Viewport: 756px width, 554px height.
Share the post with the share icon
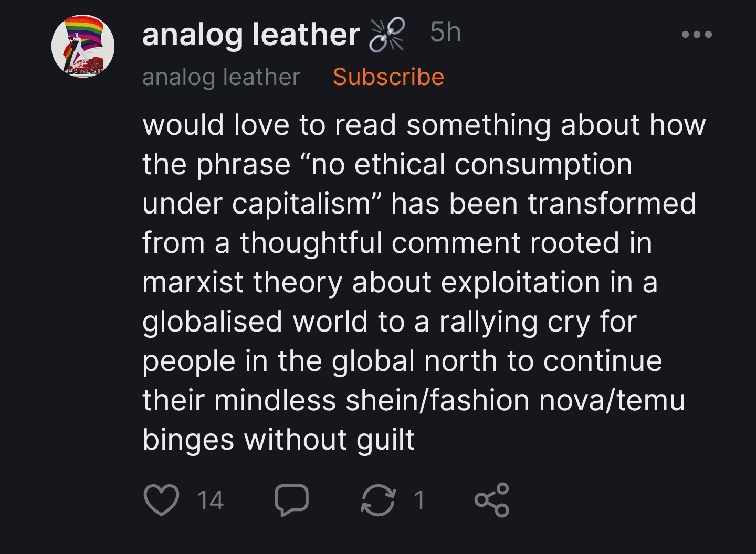492,500
